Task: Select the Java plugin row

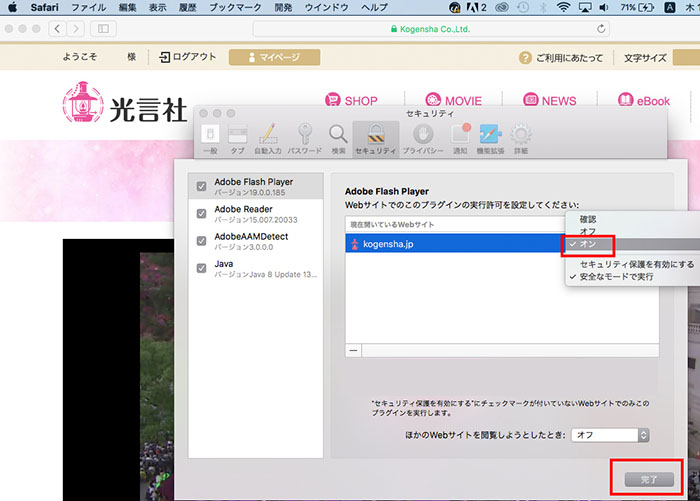Action: [x=256, y=268]
